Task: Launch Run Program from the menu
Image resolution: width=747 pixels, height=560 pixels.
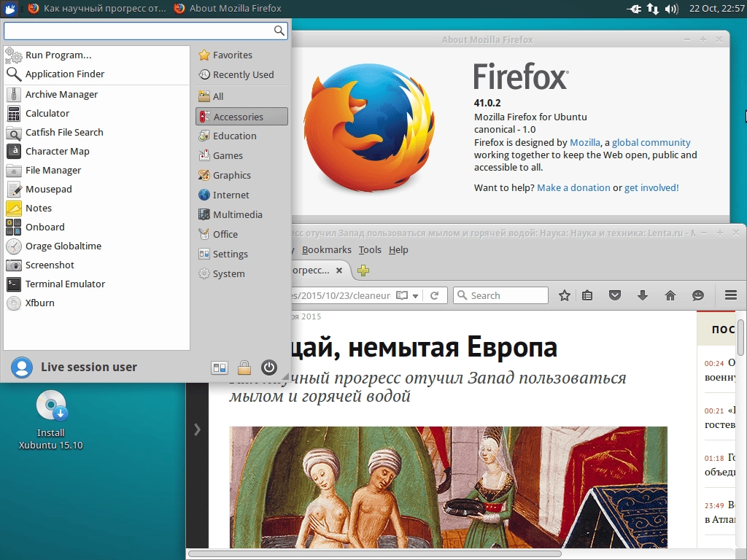Action: coord(97,55)
